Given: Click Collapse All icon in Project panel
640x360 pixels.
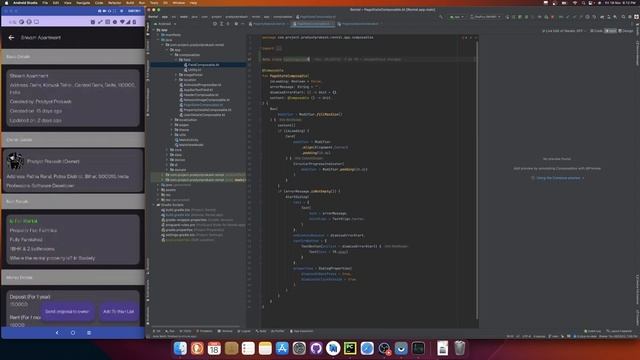Looking at the screenshot, I should 229,24.
